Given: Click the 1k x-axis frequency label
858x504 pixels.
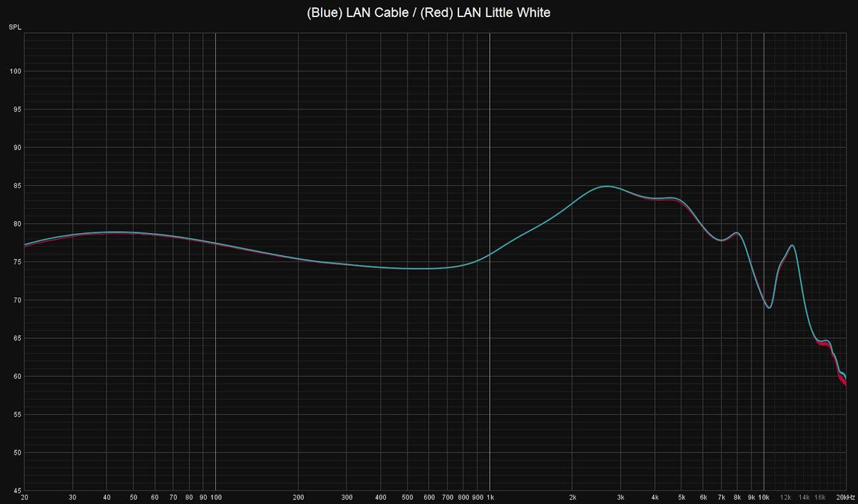Looking at the screenshot, I should [x=490, y=497].
